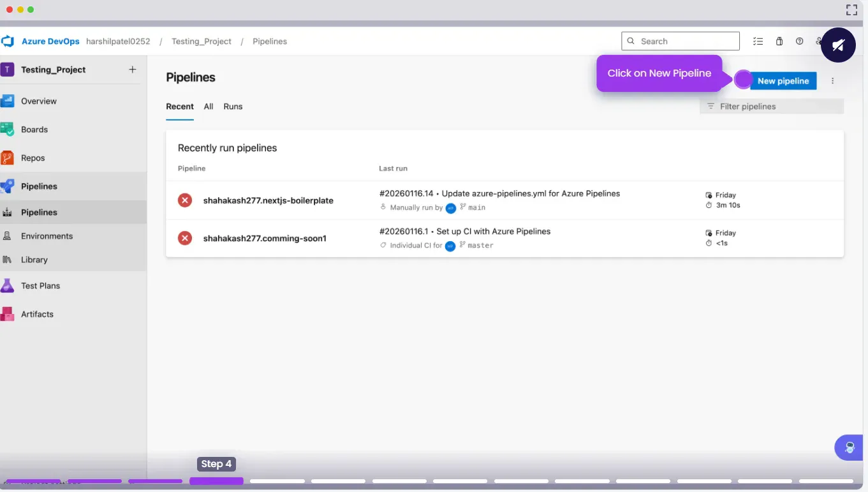Open the shahakash277.nextjs-boilerplate pipeline
868x492 pixels.
pos(268,200)
